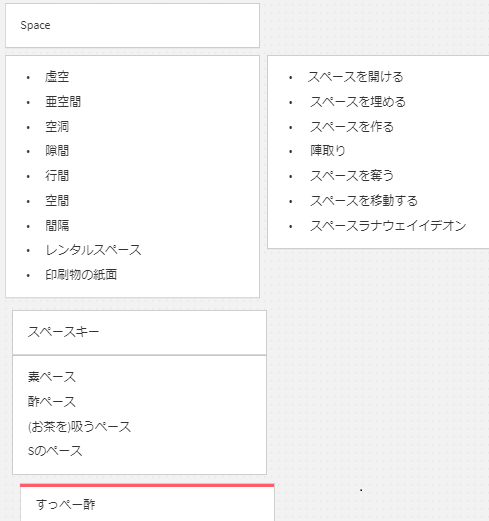The image size is (489, 521).
Task: Select the 隙間 bullet item
Action: pyautogui.click(x=57, y=151)
